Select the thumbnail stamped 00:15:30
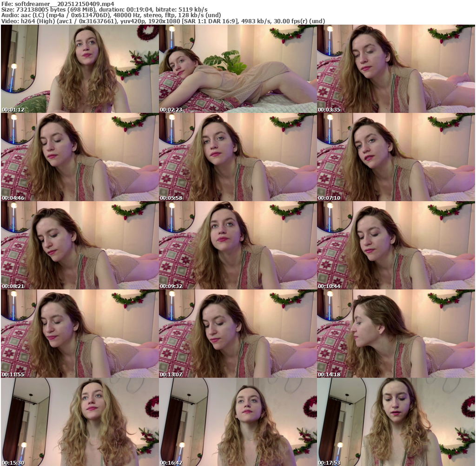The height and width of the screenshot is (466, 476). click(80, 422)
